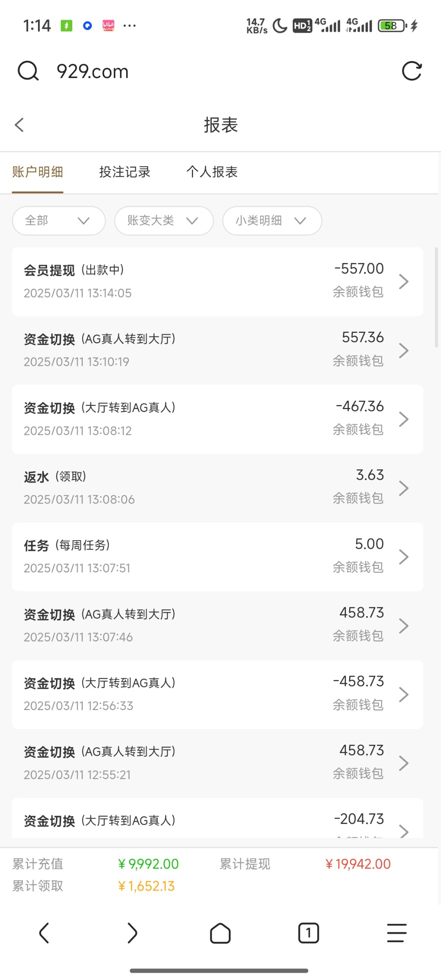The image size is (441, 980).
Task: Go back using the 报表 header arrow
Action: [19, 125]
